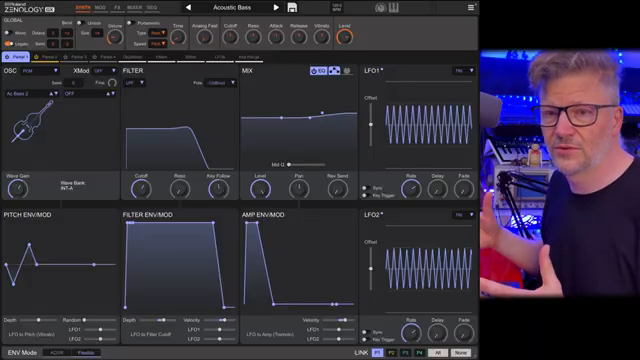The width and height of the screenshot is (640, 360).
Task: Click the third round icon in MIX header
Action: pyautogui.click(x=347, y=71)
